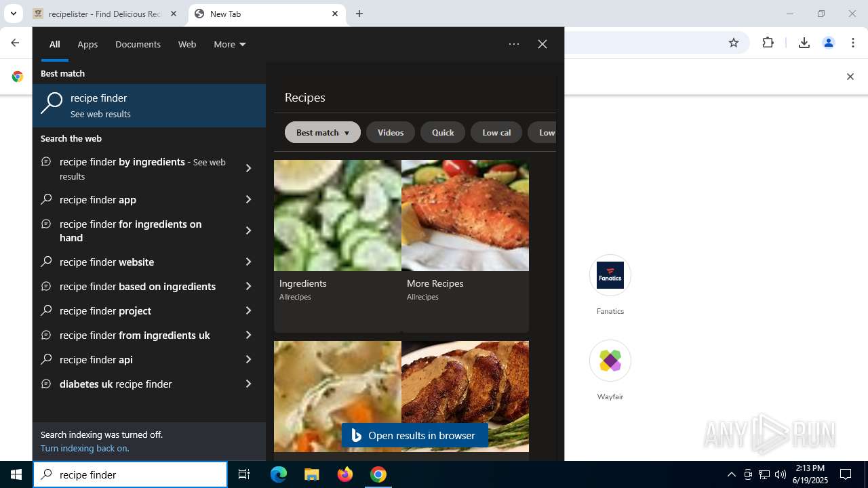Click the security tray icon beside the chevron
This screenshot has height=488, width=868.
pyautogui.click(x=748, y=474)
